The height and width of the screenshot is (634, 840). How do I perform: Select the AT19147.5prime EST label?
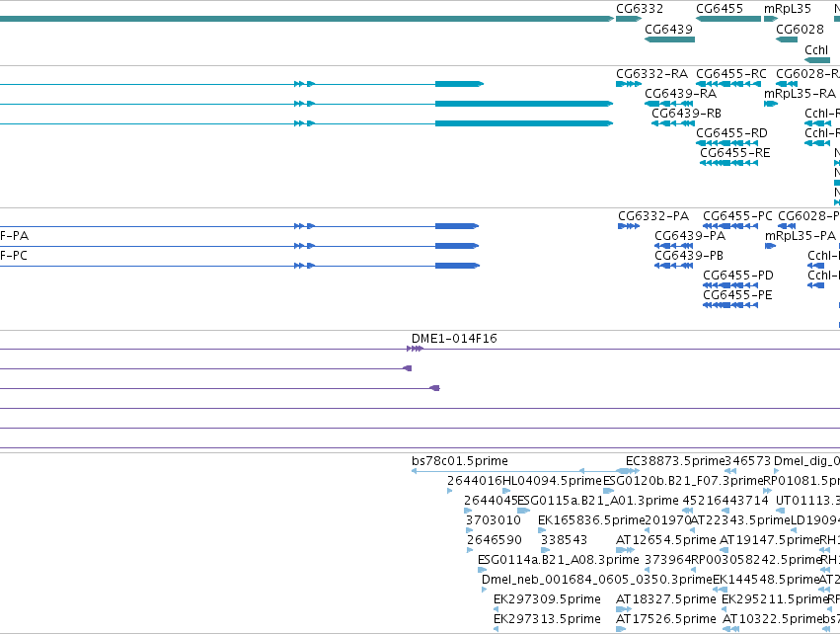(769, 539)
